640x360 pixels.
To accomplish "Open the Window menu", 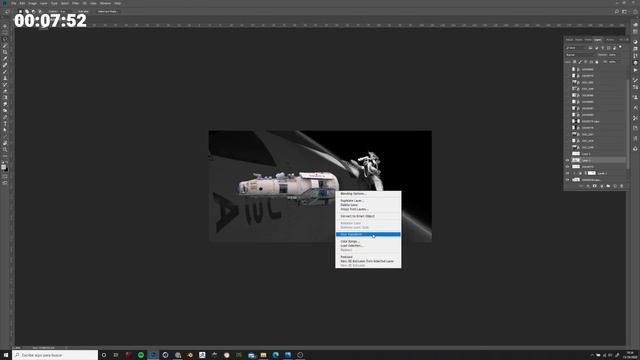I will (x=105, y=3).
